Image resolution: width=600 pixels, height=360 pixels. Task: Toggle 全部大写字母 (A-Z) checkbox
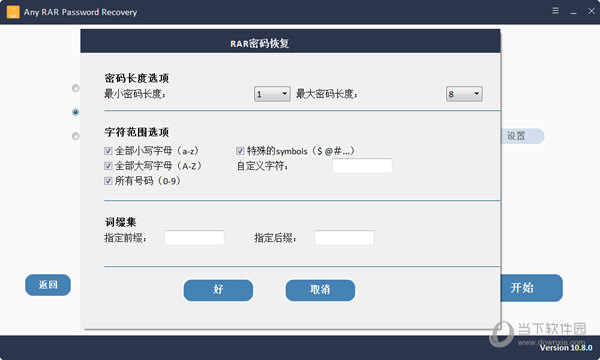pyautogui.click(x=108, y=166)
